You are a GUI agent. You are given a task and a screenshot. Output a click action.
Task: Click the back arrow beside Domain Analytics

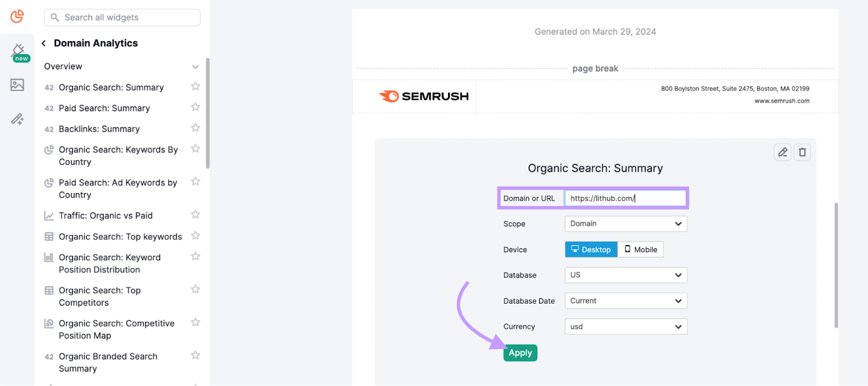coord(43,43)
